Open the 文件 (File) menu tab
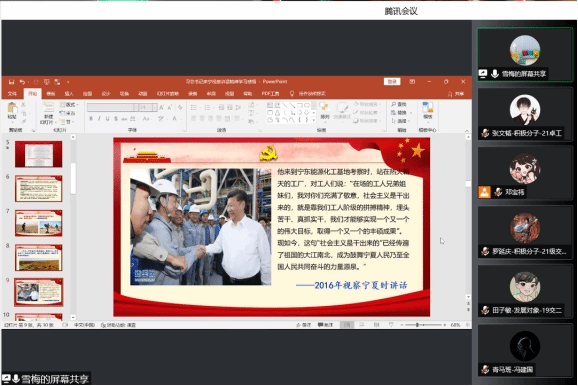578x386 pixels. [x=12, y=94]
